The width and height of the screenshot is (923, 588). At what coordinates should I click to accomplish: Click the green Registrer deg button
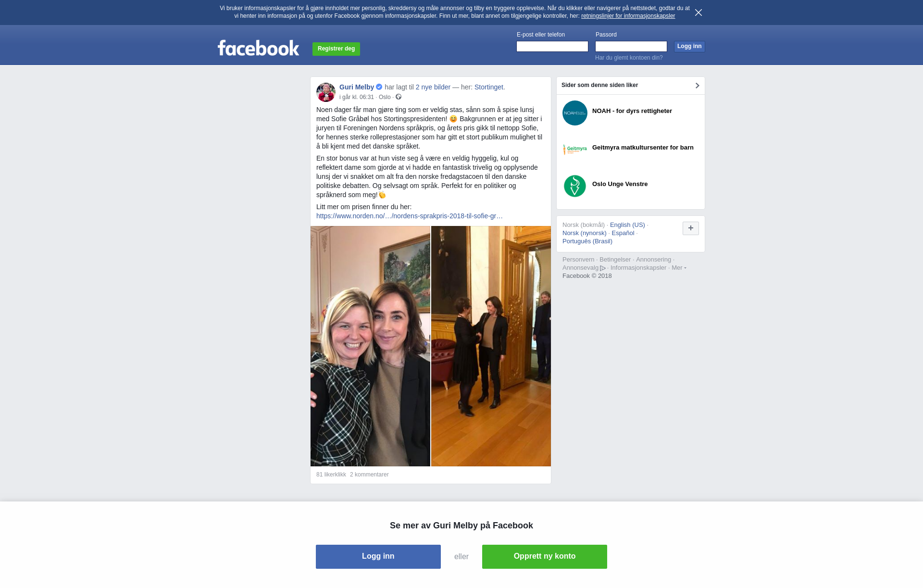pos(336,49)
